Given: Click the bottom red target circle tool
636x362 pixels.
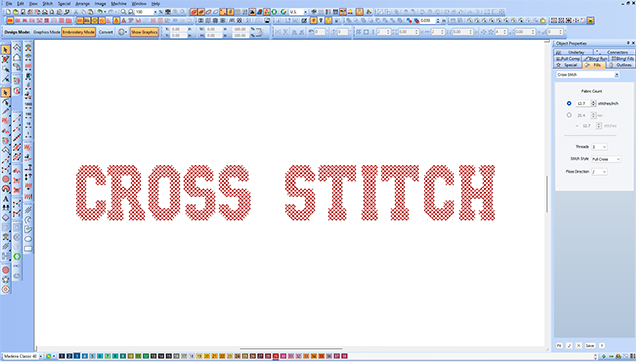Looking at the screenshot, I should pyautogui.click(x=5, y=289).
